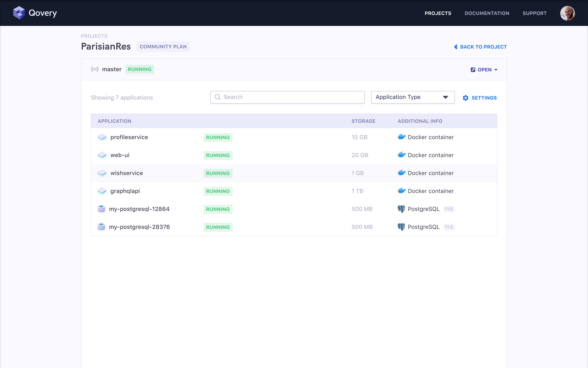Click the Qovery logo icon
Image resolution: width=588 pixels, height=368 pixels.
19,13
